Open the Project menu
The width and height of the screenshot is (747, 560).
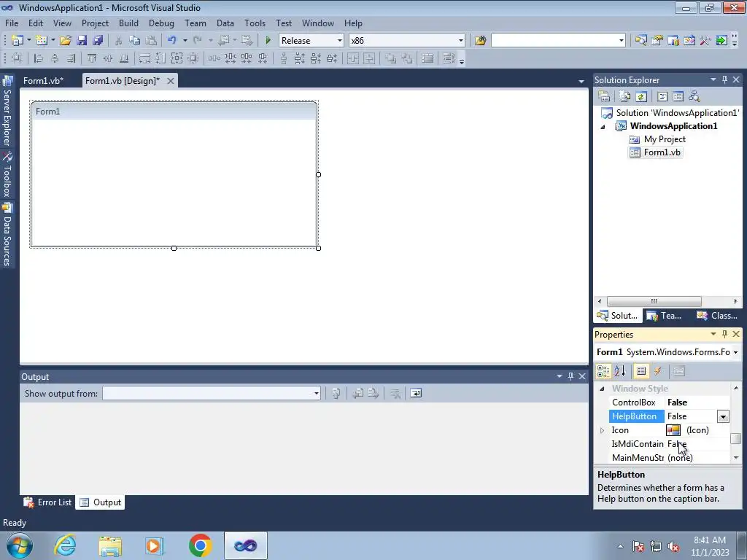95,23
